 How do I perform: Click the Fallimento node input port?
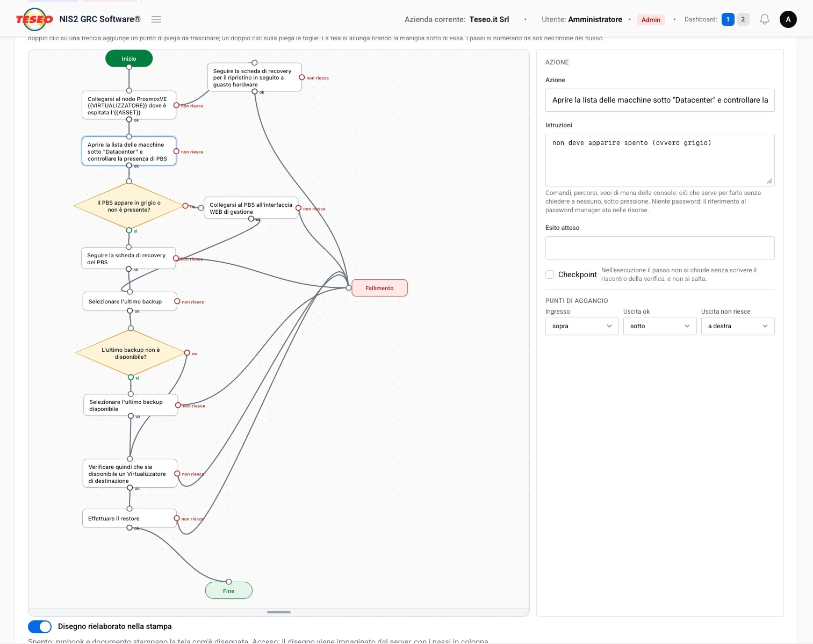pos(349,288)
